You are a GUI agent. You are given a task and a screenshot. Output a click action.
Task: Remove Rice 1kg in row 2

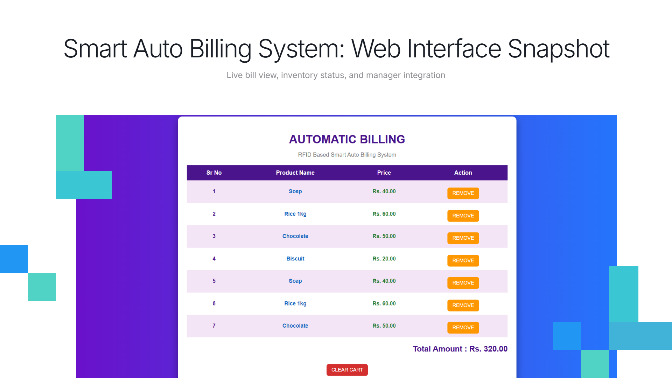coord(463,216)
